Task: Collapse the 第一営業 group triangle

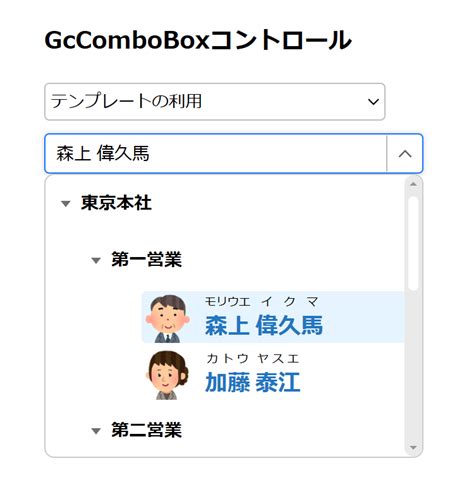Action: [96, 260]
